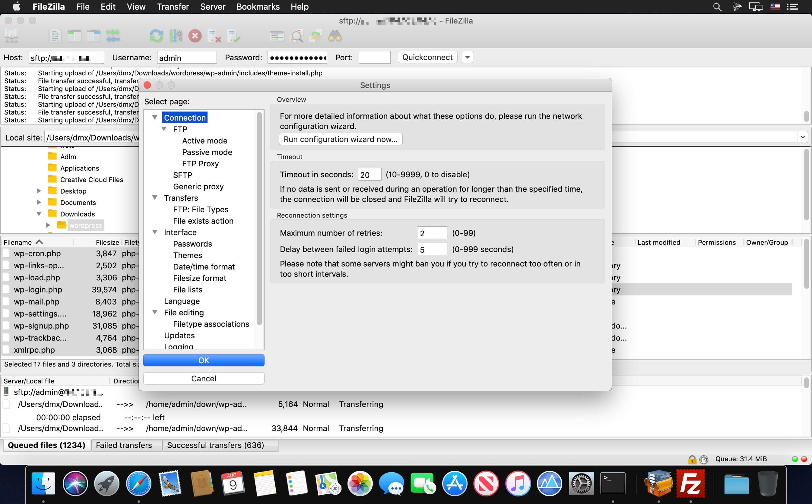Click the Edit menu in menu bar
Image resolution: width=812 pixels, height=504 pixels.
[x=106, y=6]
